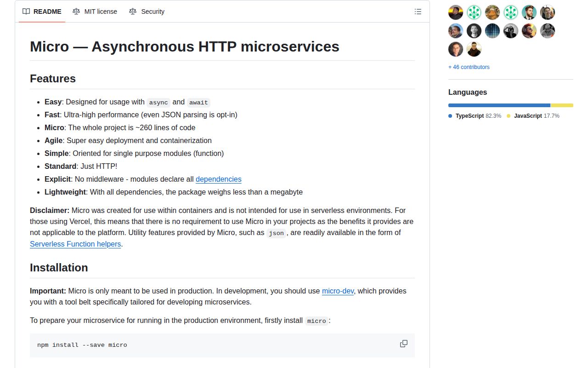This screenshot has width=588, height=368.
Task: Click the 'Installation' heading
Action: tap(59, 268)
